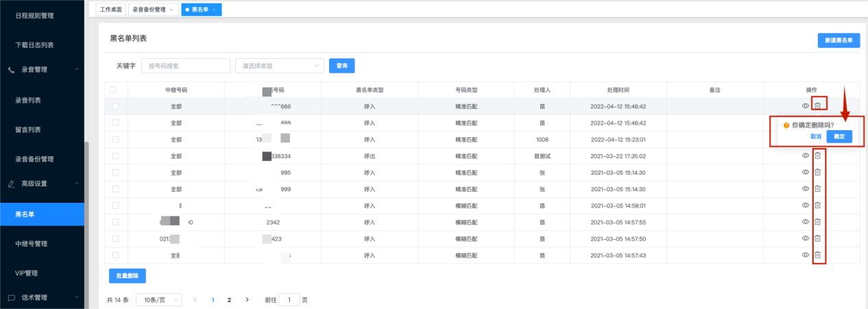Click trash icon in last table row
This screenshot has height=309, width=868.
(817, 255)
